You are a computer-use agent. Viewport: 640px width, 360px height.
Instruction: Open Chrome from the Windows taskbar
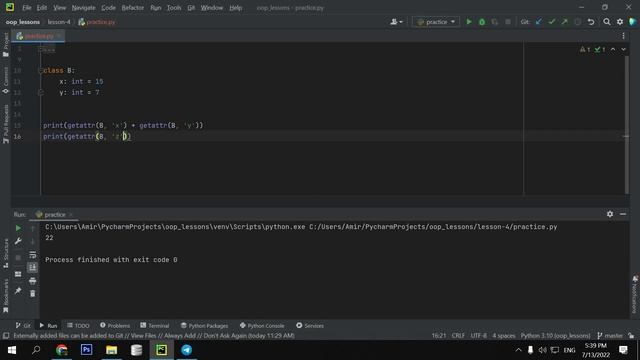click(x=62, y=350)
